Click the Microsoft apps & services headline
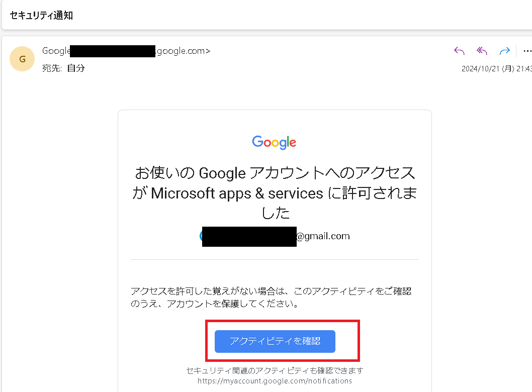 tap(275, 193)
